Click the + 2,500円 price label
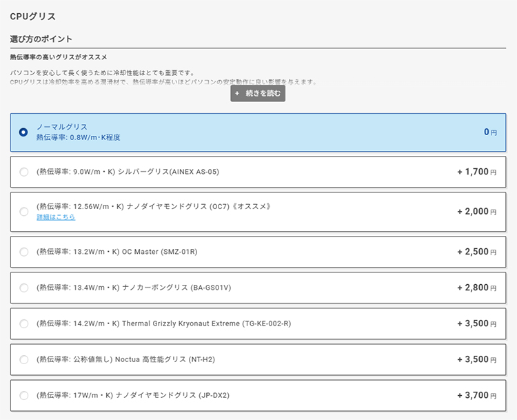Viewport: 517px width, 420px height. tap(476, 252)
